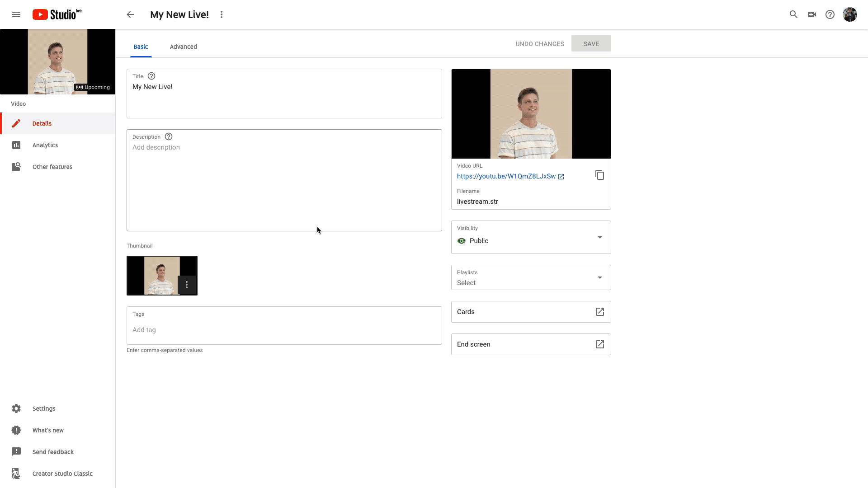Open the hamburger navigation menu
The image size is (868, 488).
pyautogui.click(x=16, y=14)
